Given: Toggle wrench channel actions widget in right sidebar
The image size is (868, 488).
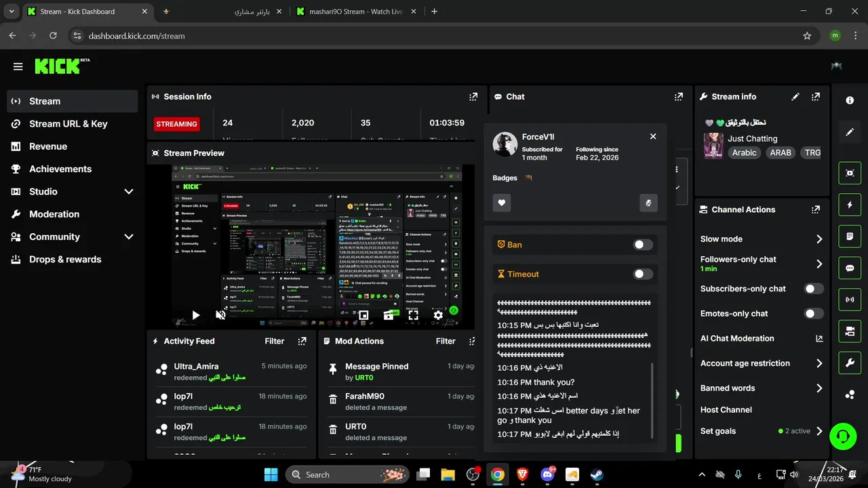Looking at the screenshot, I should (850, 363).
